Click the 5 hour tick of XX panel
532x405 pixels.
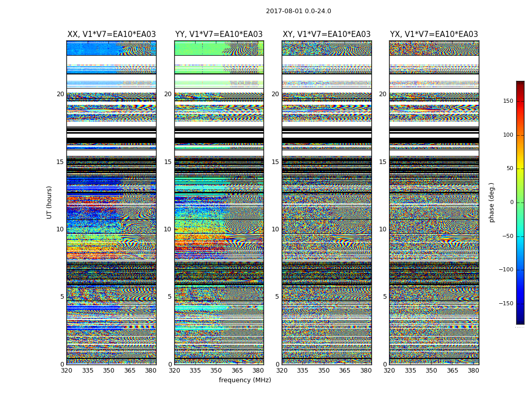point(62,297)
